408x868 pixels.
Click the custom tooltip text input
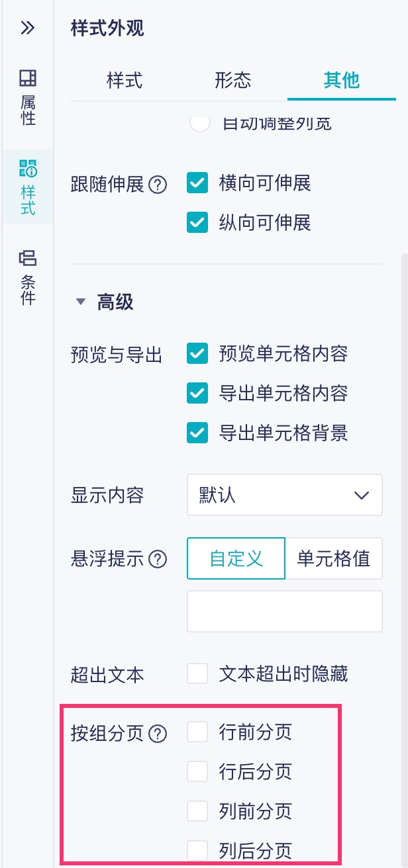coord(285,611)
